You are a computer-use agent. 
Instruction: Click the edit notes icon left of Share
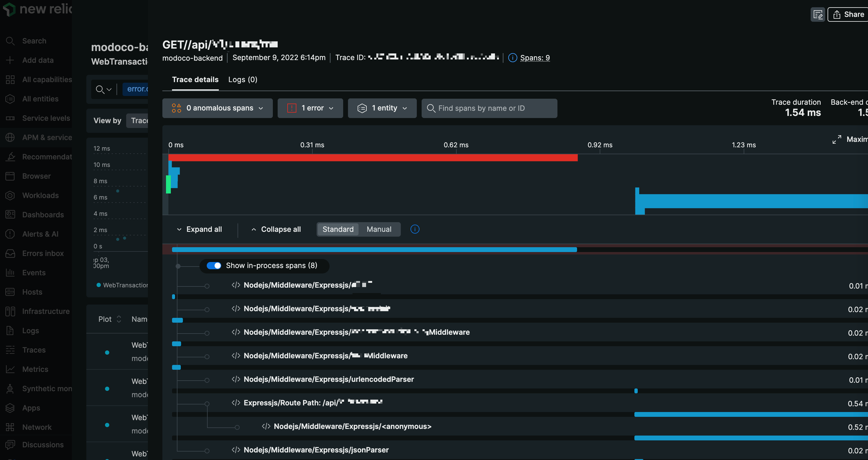(818, 14)
